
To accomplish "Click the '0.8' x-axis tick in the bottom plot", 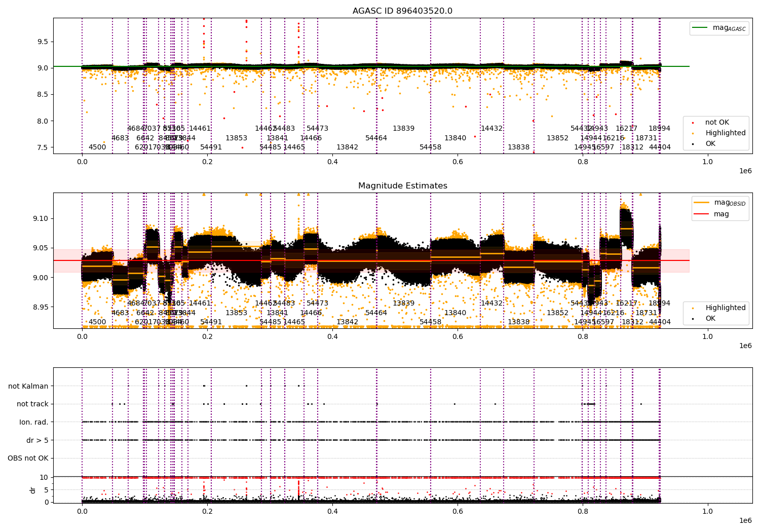I will [x=583, y=511].
